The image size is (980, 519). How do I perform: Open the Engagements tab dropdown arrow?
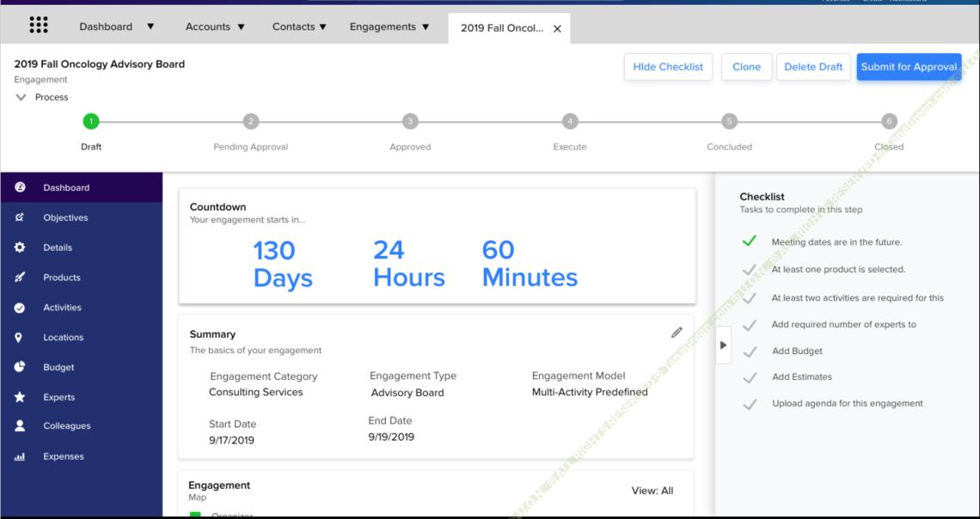426,27
